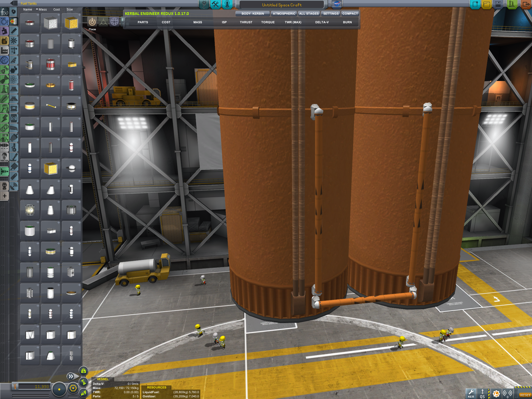Click plus on the yellow cube tank
532x399 pixels.
[79, 15]
